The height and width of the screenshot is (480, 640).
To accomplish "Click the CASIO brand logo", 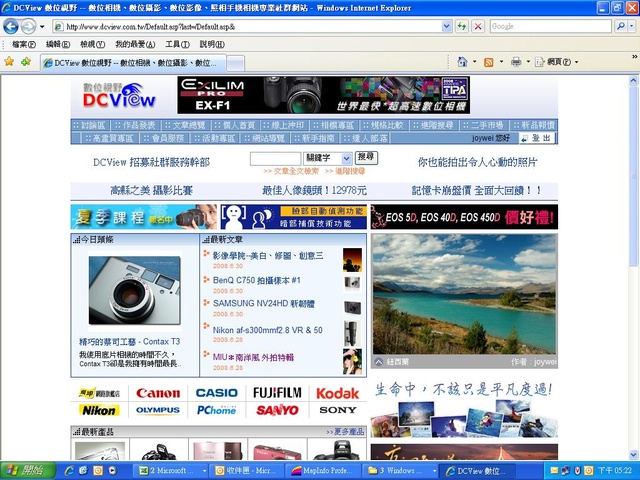I will pos(216,393).
